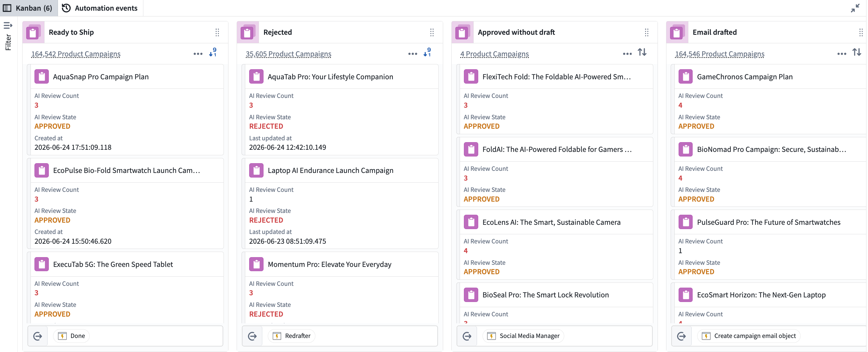Click the Email drafted column header icon
The height and width of the screenshot is (352, 868).
point(677,32)
